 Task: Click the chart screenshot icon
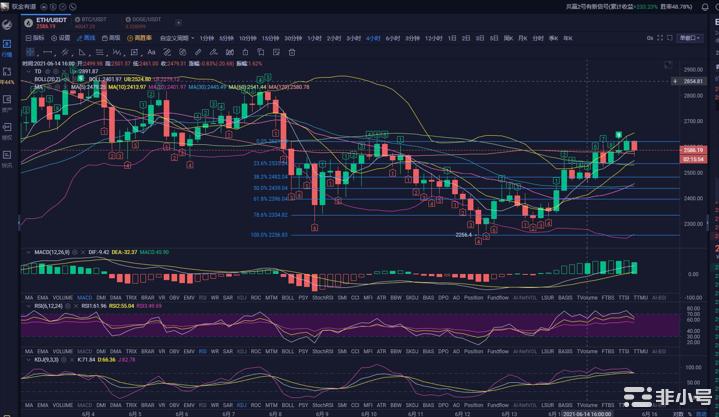pyautogui.click(x=670, y=38)
